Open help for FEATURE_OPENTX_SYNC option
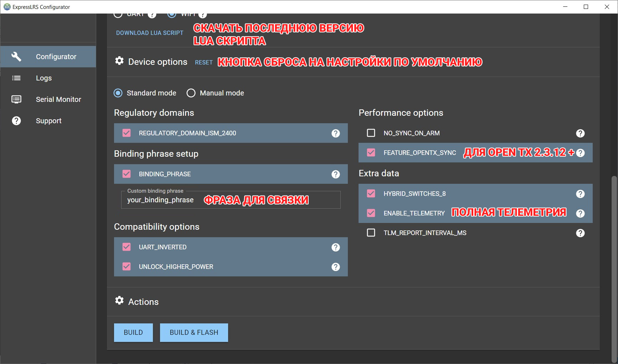 pyautogui.click(x=580, y=153)
